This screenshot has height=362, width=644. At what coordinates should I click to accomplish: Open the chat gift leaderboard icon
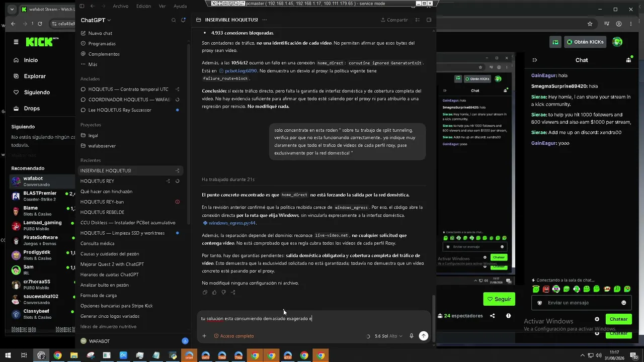(x=628, y=60)
